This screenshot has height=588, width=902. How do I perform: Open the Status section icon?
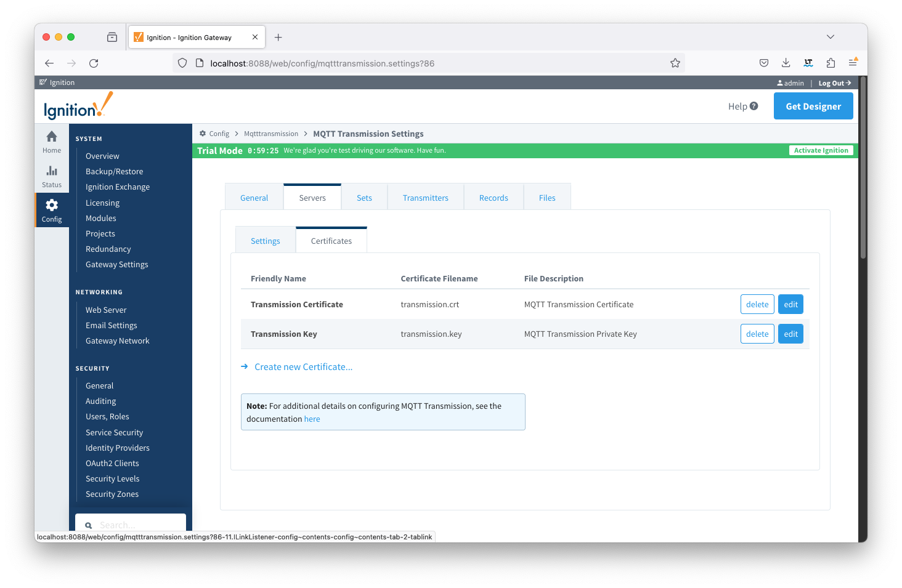[52, 171]
